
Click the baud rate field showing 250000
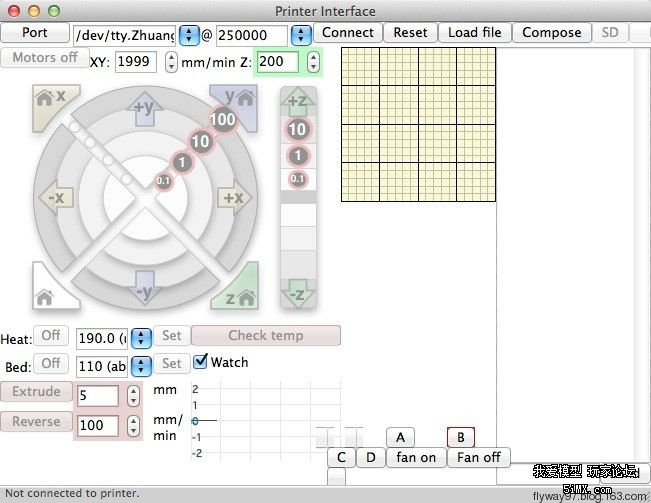[x=252, y=36]
